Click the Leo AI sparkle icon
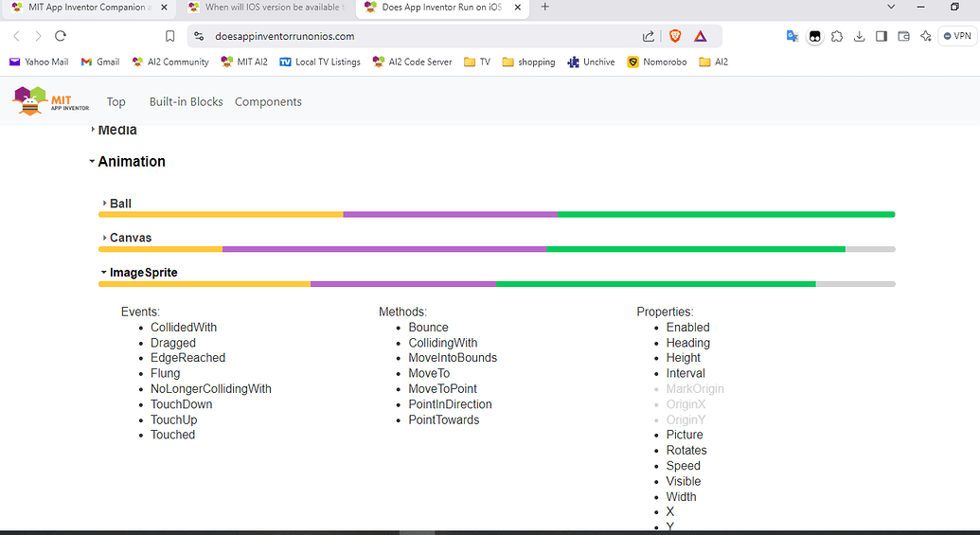Screen dimensions: 980x535 tap(925, 36)
